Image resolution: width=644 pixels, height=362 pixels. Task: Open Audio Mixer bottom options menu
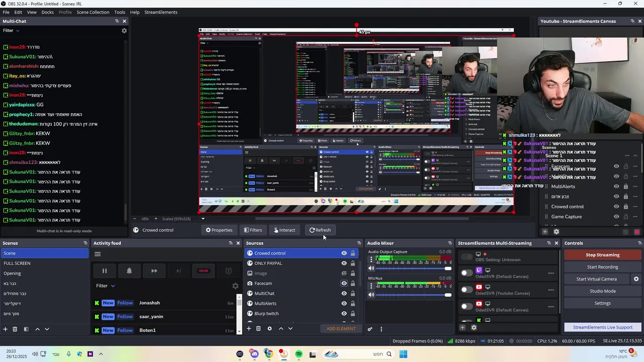click(381, 329)
